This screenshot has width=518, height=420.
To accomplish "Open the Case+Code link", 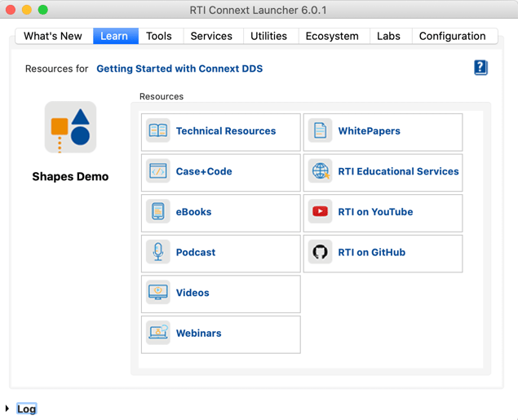I will click(204, 171).
